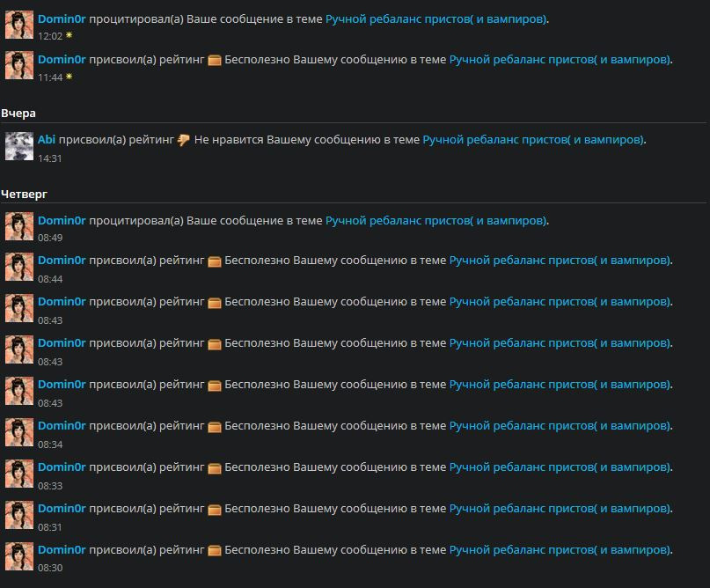This screenshot has width=710, height=588.
Task: Open topic Ручной ребаланс пристов in 08:31 notification
Action: point(560,509)
